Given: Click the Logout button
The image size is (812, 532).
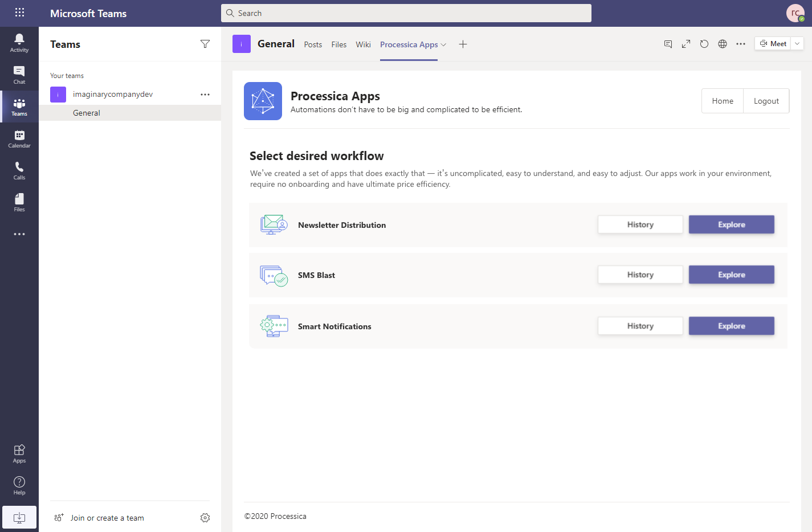Looking at the screenshot, I should pyautogui.click(x=766, y=101).
